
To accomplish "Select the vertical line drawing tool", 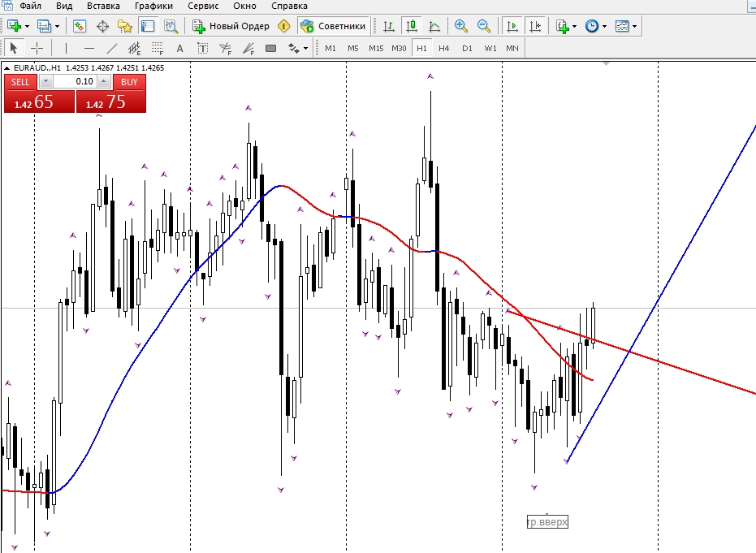I will [66, 48].
